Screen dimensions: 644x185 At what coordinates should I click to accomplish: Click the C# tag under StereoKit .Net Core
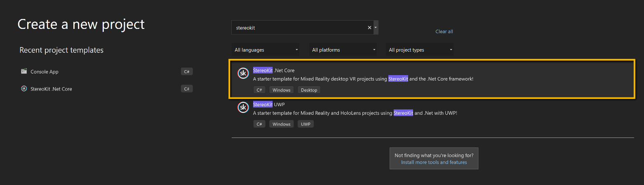(259, 90)
